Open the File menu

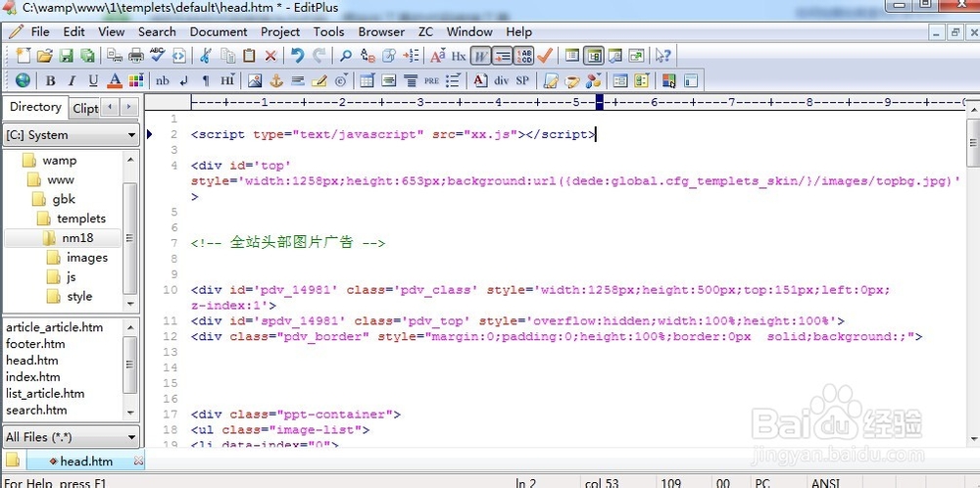pos(40,32)
